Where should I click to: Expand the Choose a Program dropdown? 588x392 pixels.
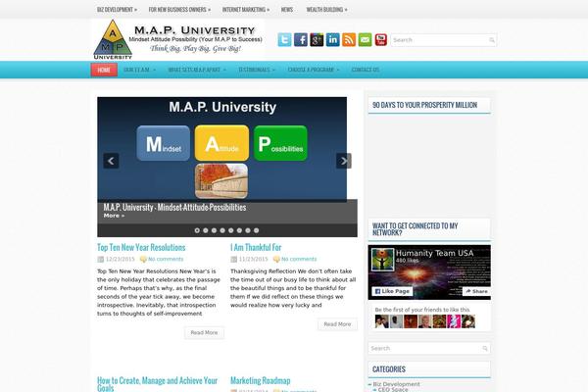[x=314, y=70]
